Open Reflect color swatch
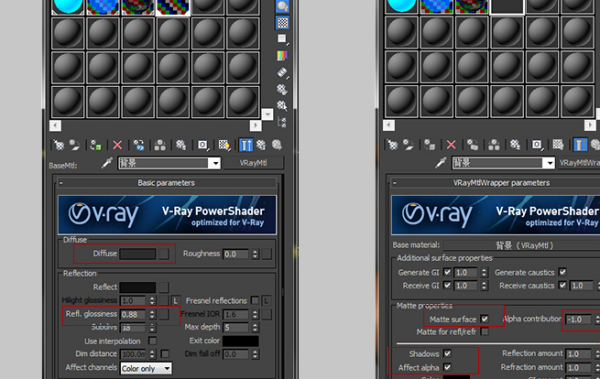 [x=138, y=287]
